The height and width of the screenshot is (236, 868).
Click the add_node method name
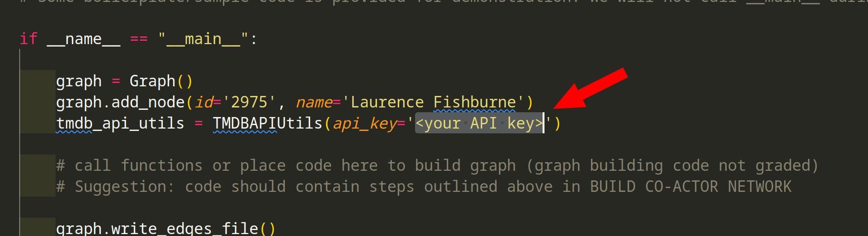(148, 102)
